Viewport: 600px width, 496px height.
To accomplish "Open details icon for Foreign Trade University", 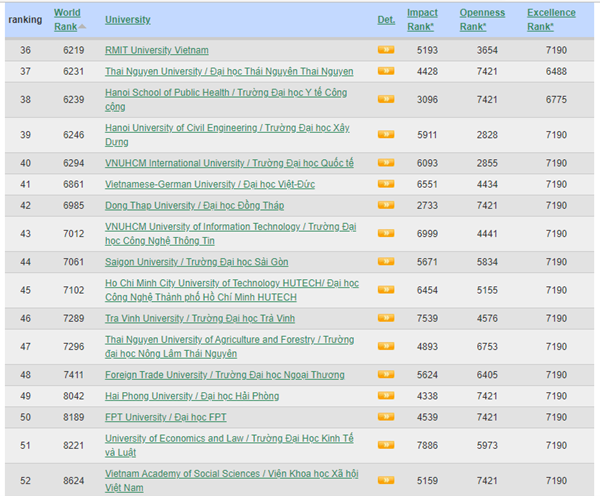I will 386,374.
